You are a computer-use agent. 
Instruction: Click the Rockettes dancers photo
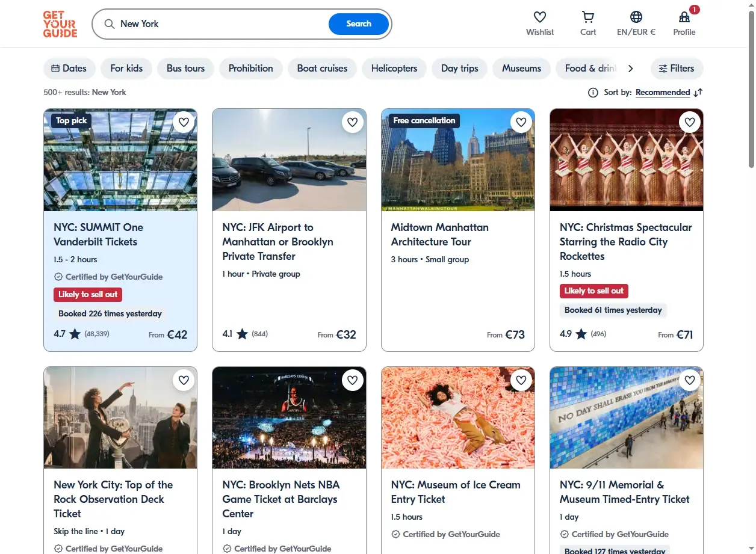[x=627, y=160]
